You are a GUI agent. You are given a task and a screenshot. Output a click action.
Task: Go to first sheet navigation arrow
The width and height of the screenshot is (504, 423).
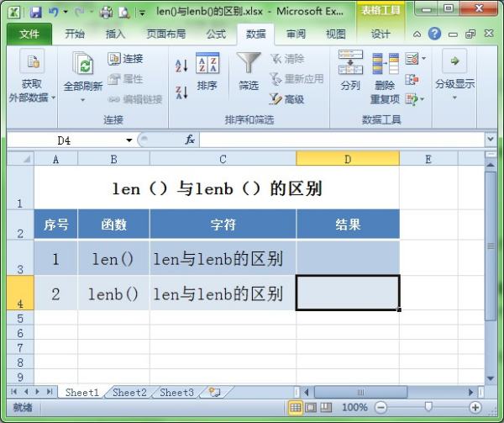(13, 392)
